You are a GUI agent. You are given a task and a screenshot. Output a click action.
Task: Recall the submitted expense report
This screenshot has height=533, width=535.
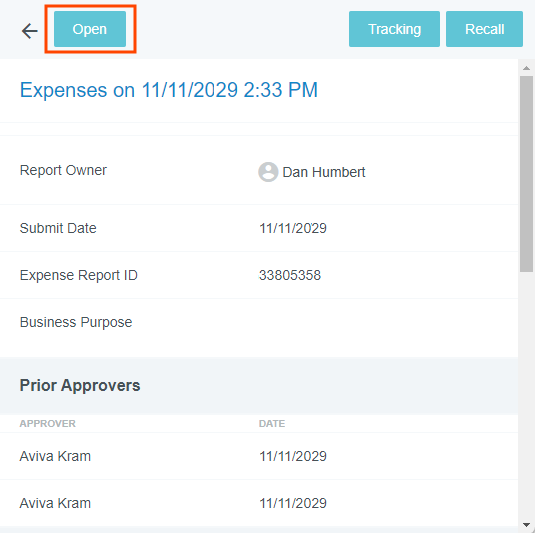coord(484,29)
